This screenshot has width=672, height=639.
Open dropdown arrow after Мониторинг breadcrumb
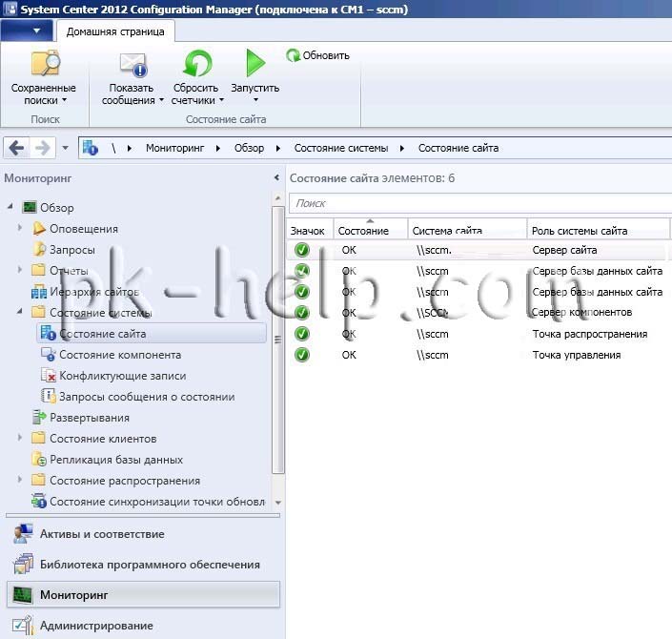[218, 149]
